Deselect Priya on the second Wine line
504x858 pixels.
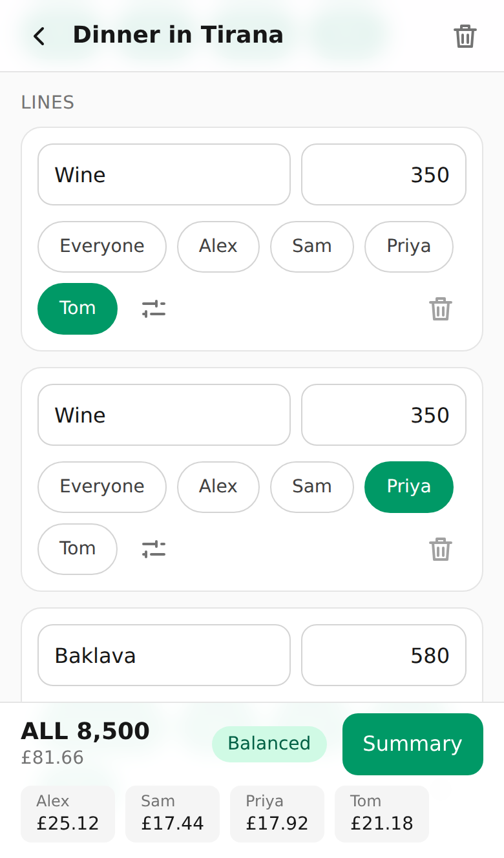pos(409,487)
